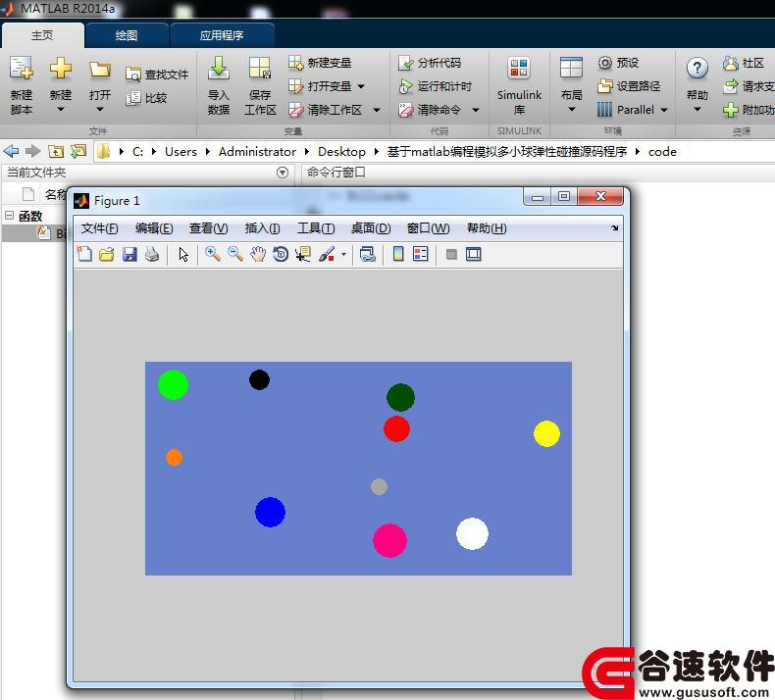
Task: Switch to the Apps (应用程序) tab
Action: click(x=222, y=35)
